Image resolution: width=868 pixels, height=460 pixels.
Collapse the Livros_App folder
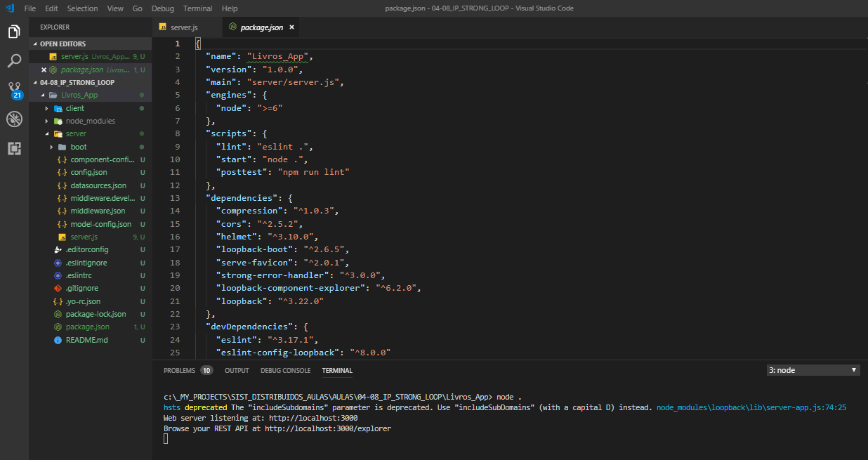pos(43,95)
